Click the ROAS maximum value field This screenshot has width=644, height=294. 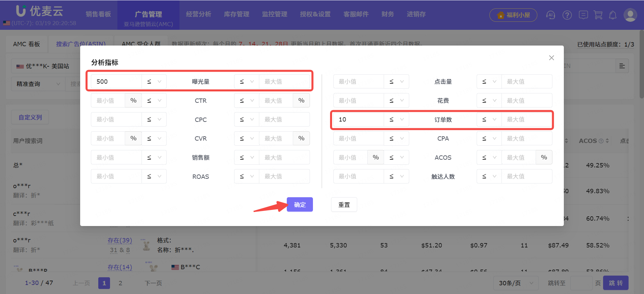pos(284,176)
